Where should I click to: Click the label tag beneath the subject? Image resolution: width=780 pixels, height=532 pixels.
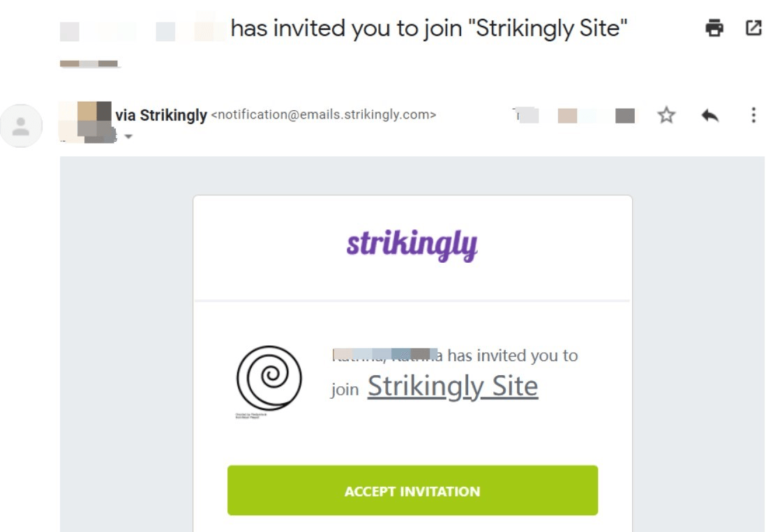(x=89, y=63)
